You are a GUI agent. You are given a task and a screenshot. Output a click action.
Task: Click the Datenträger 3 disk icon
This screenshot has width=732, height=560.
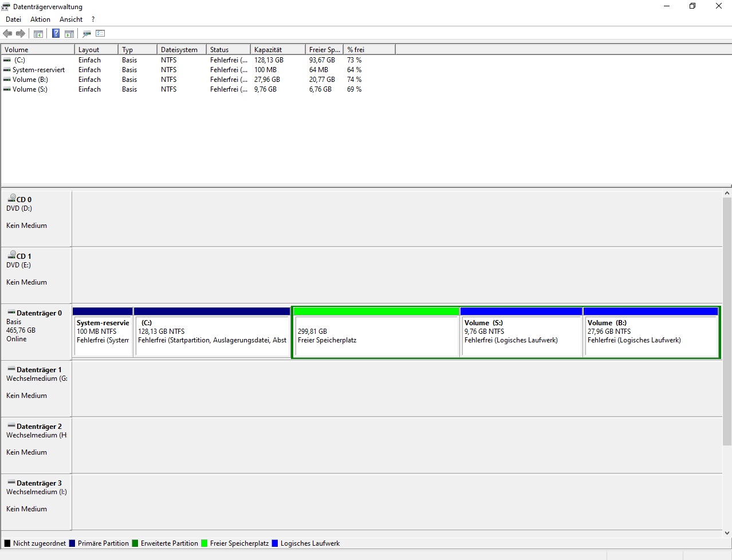pyautogui.click(x=11, y=483)
